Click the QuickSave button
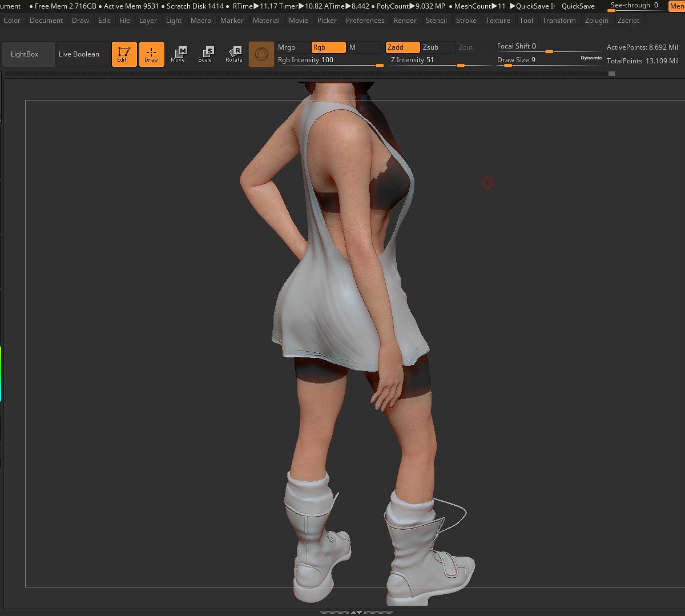The width and height of the screenshot is (685, 616). (578, 6)
